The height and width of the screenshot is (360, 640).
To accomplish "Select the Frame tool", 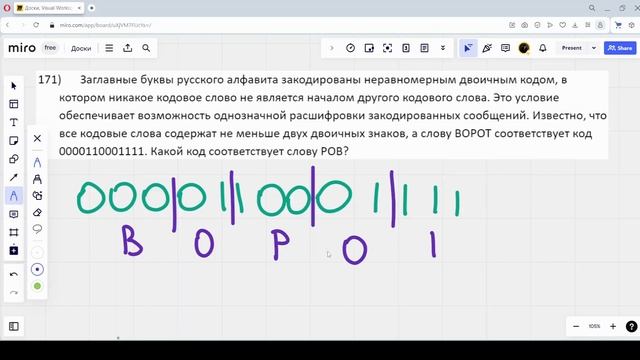I will (14, 232).
